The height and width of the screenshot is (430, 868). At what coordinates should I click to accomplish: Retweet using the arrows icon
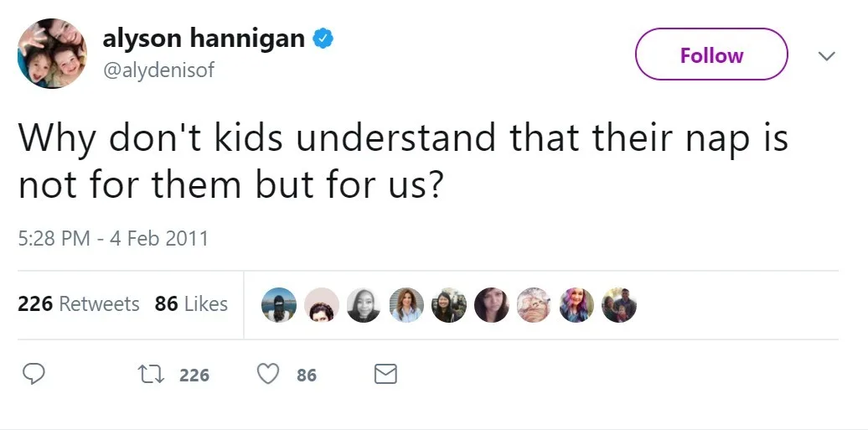coord(151,376)
